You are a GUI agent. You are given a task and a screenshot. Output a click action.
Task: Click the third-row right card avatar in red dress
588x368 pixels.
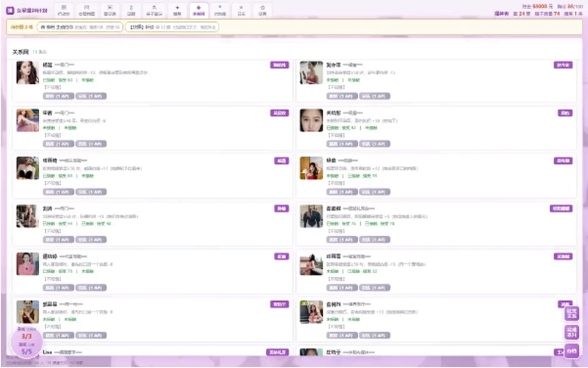(x=311, y=168)
